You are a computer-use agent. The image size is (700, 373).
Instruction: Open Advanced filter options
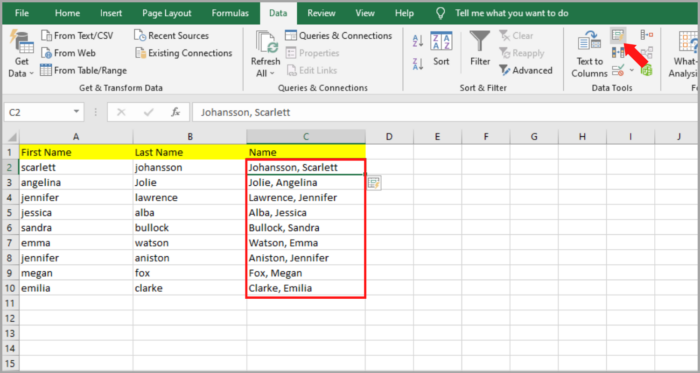(x=525, y=70)
